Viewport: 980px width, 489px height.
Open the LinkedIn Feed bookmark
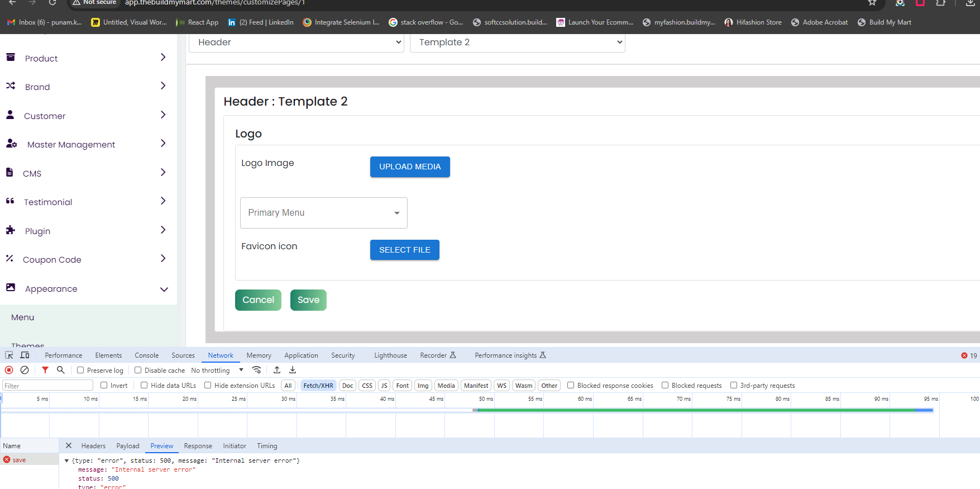point(261,22)
